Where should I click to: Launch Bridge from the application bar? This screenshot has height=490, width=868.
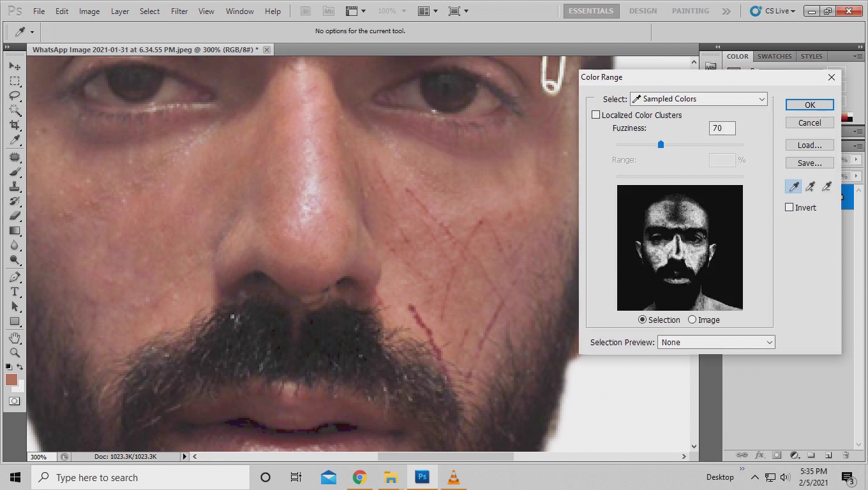[305, 11]
